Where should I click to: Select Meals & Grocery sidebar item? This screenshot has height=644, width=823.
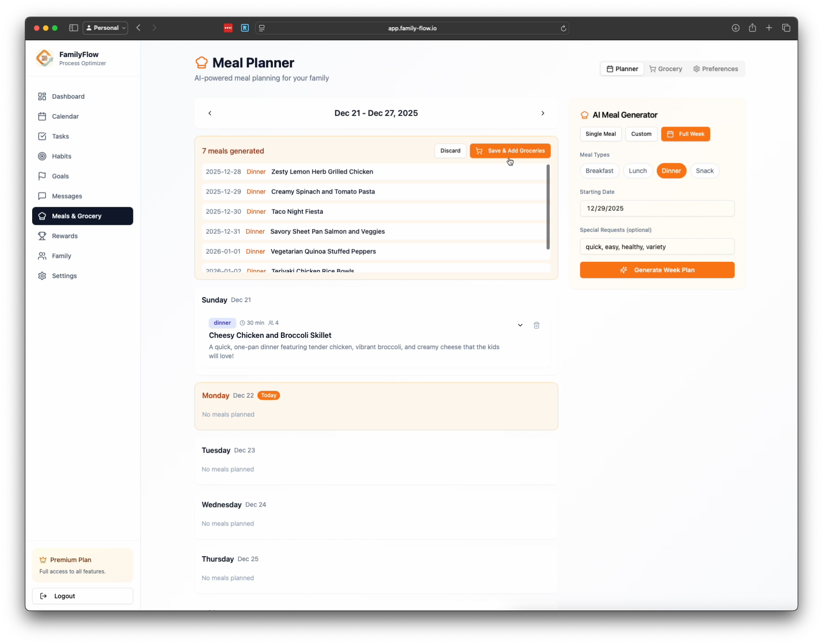pos(82,216)
